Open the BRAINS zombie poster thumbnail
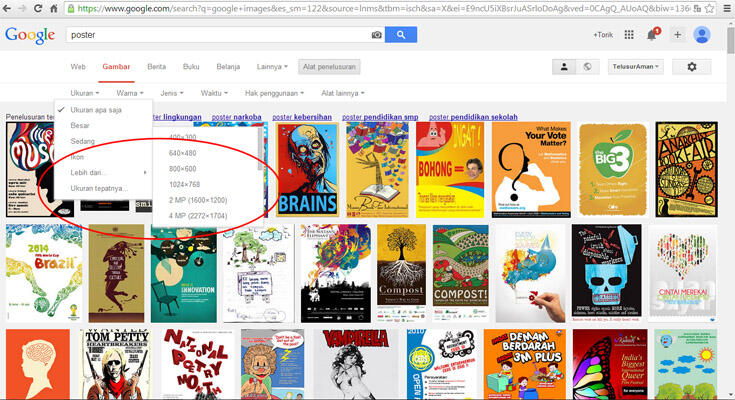This screenshot has height=400, width=735. pyautogui.click(x=307, y=169)
